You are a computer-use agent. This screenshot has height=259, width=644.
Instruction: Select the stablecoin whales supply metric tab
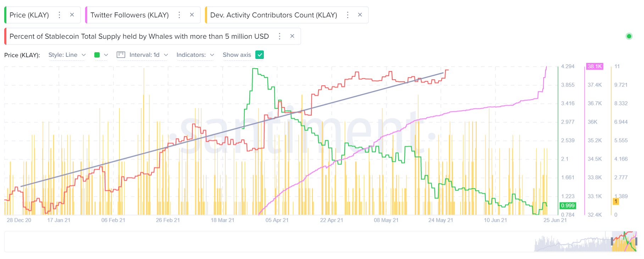(x=139, y=36)
